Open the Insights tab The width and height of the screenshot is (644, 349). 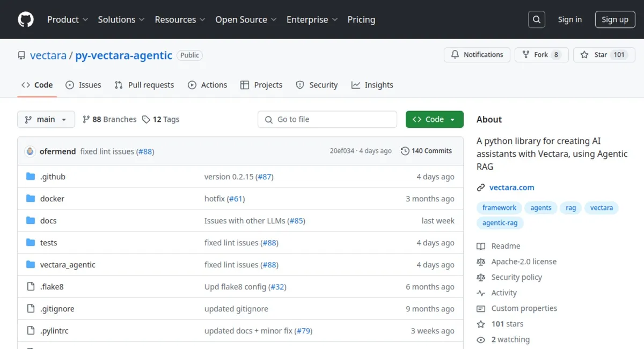click(x=372, y=85)
